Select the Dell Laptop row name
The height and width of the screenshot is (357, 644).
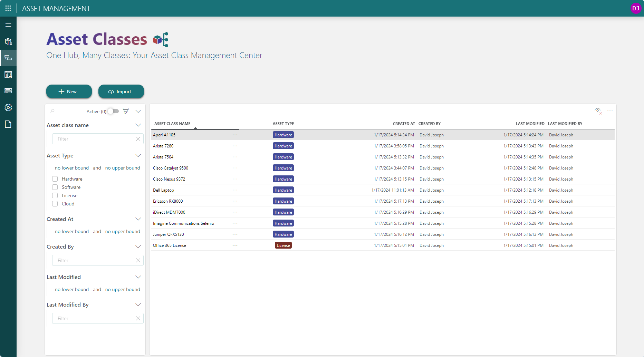click(x=163, y=190)
